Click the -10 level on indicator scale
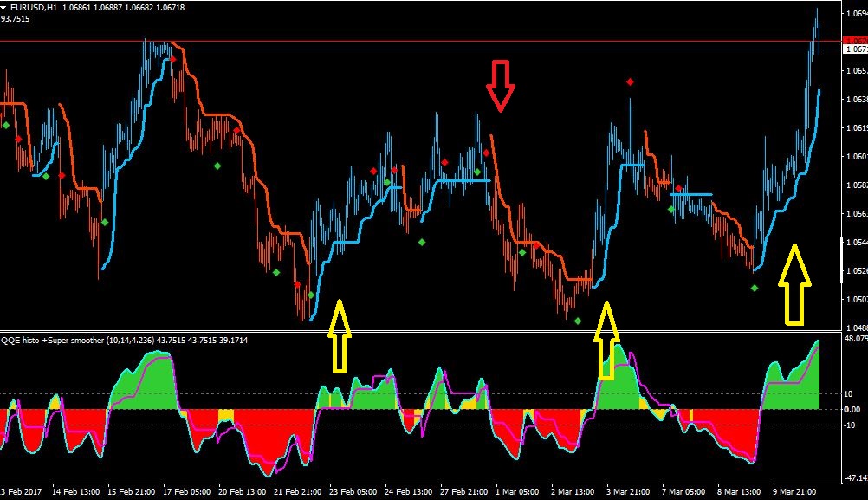The image size is (868, 500). (850, 425)
